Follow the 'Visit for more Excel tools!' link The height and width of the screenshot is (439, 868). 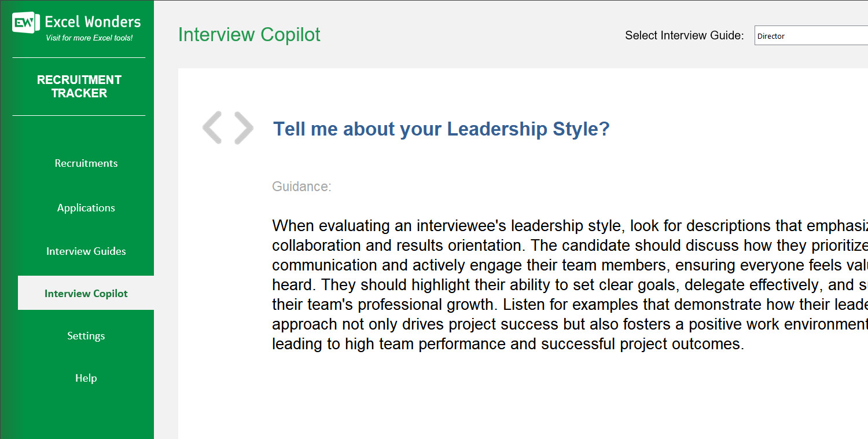[x=89, y=38]
